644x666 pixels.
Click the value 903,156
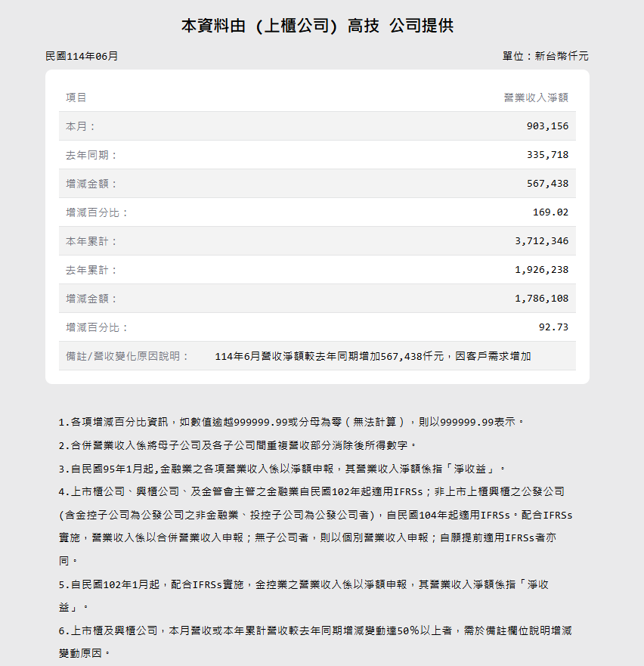tap(547, 126)
